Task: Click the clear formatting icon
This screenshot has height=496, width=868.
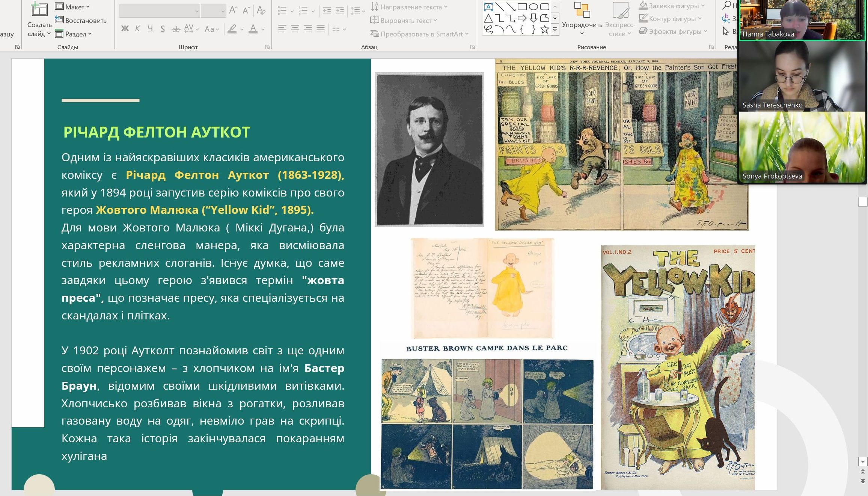Action: coord(261,10)
